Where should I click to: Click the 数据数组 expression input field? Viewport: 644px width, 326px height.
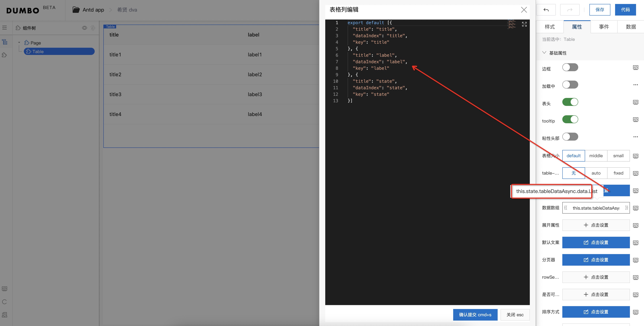[x=596, y=208]
